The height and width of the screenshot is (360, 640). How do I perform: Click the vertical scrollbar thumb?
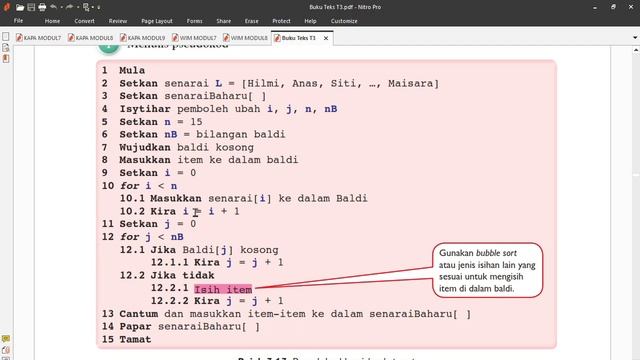pyautogui.click(x=636, y=175)
